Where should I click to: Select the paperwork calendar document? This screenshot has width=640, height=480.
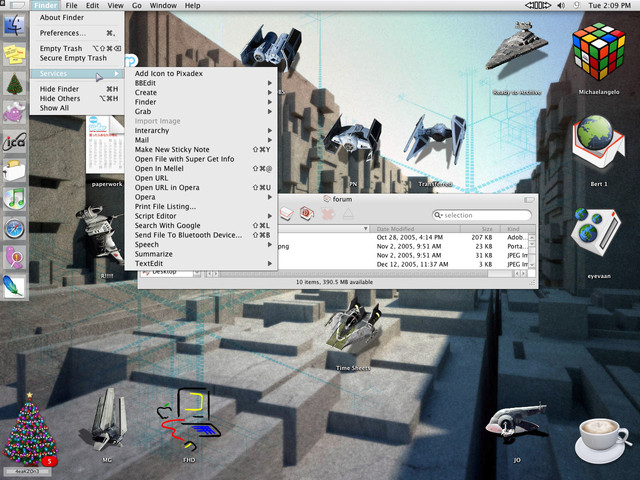click(x=105, y=144)
